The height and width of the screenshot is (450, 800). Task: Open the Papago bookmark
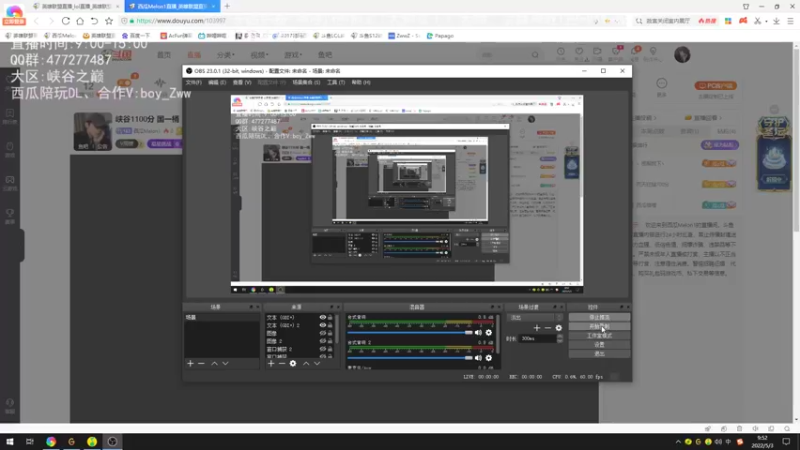click(440, 36)
